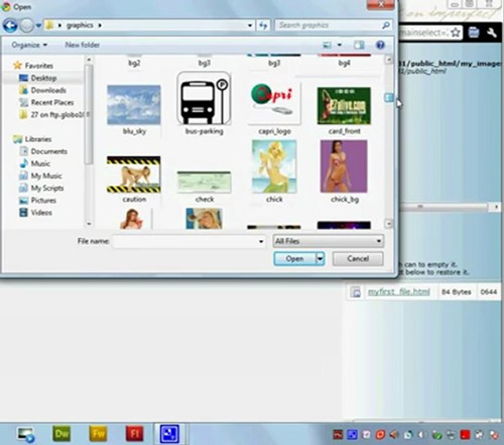Open the My Scripts library
The height and width of the screenshot is (445, 504).
[x=42, y=188]
